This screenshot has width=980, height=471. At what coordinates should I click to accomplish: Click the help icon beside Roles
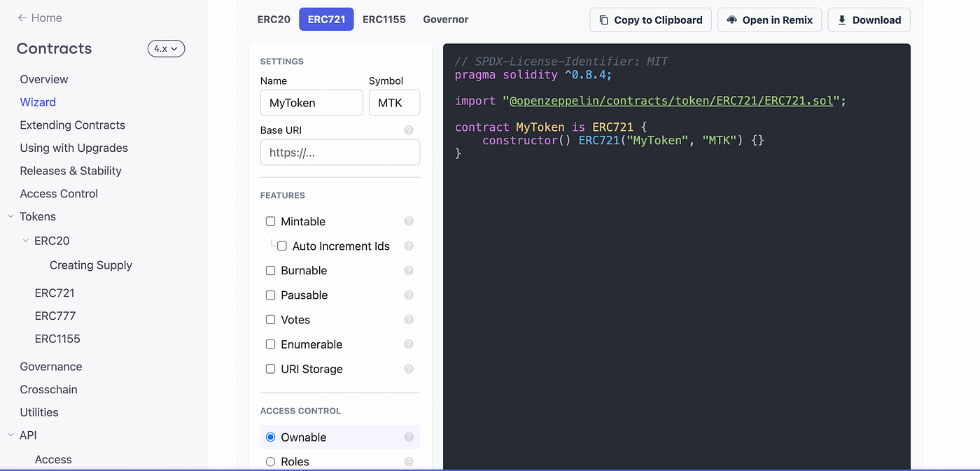[x=409, y=461]
